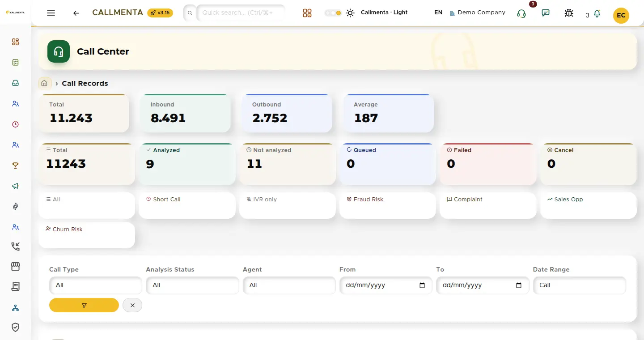
Task: Apply filters with the yellow funnel button
Action: 84,305
